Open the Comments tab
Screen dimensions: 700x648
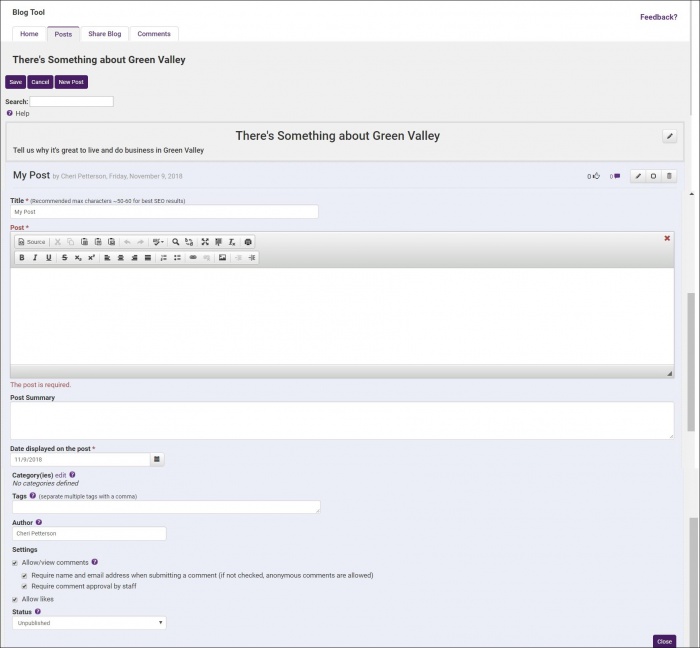click(x=154, y=34)
